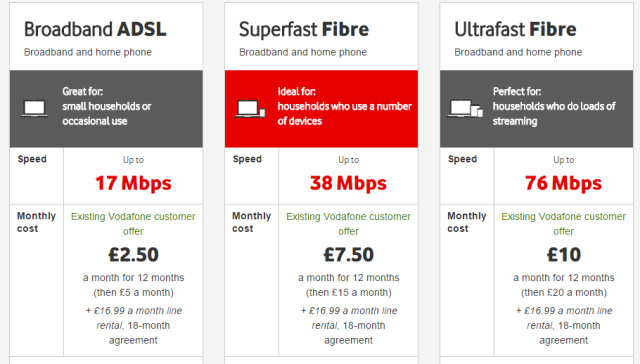Click the laptop icon in Broadband ADSL banner
640x364 pixels.
(35, 109)
